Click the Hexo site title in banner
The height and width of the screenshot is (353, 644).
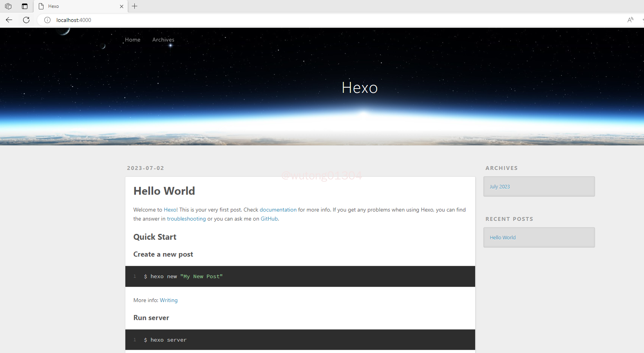[360, 88]
